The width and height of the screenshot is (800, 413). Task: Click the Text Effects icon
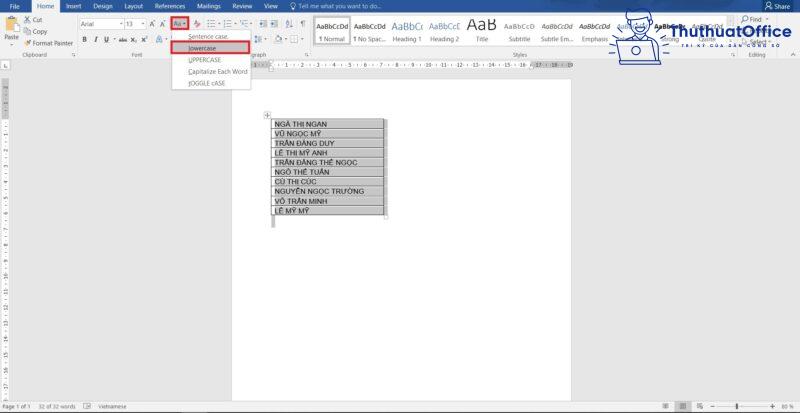pyautogui.click(x=159, y=39)
